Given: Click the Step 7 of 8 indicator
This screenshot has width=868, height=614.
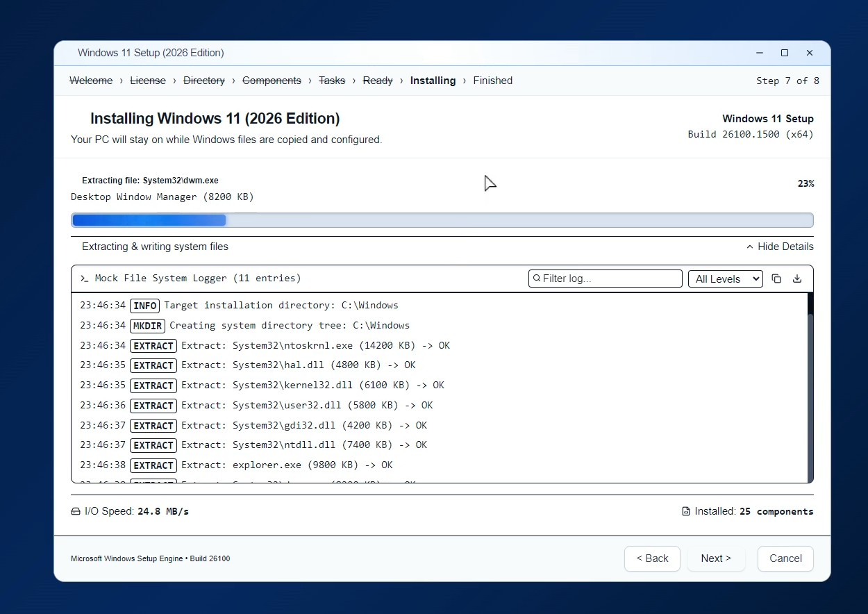Looking at the screenshot, I should (x=787, y=81).
